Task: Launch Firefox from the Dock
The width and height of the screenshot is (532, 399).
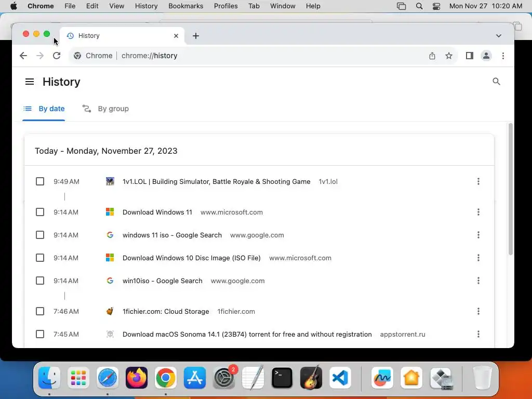Action: (x=137, y=378)
